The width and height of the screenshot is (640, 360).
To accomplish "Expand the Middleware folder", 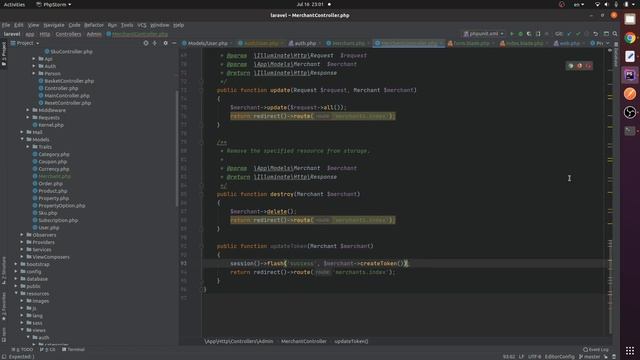I will click(x=28, y=110).
